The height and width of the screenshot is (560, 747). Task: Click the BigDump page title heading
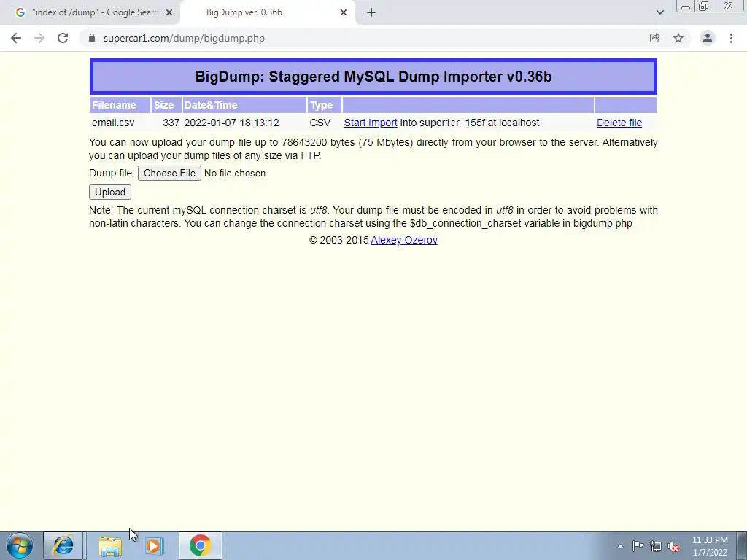click(x=373, y=77)
